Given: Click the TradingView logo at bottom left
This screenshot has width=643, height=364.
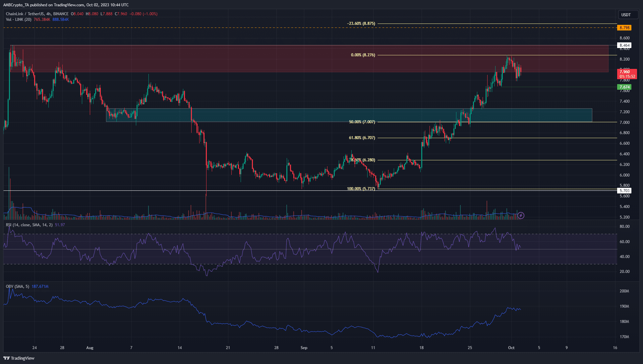Looking at the screenshot, I should tap(19, 358).
